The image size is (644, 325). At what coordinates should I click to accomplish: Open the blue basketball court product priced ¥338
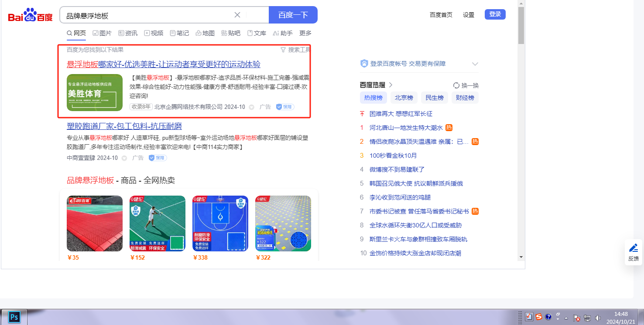pos(220,223)
